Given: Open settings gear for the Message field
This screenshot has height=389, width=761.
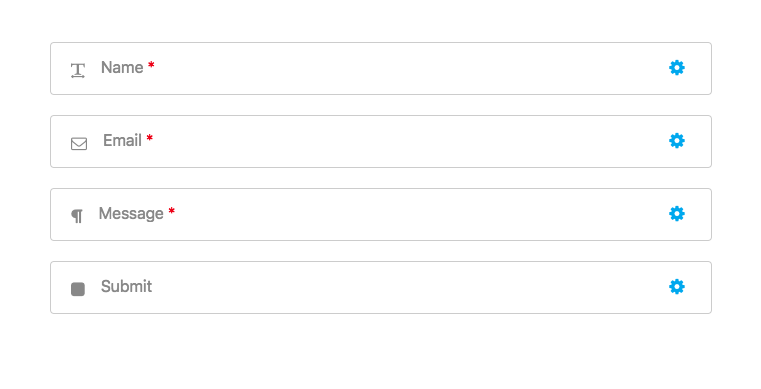Looking at the screenshot, I should (x=677, y=213).
